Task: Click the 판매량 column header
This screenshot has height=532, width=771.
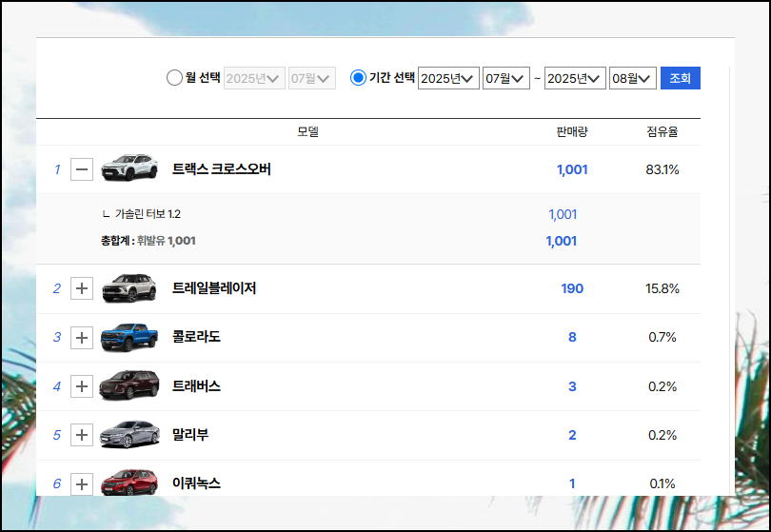Action: (x=572, y=131)
